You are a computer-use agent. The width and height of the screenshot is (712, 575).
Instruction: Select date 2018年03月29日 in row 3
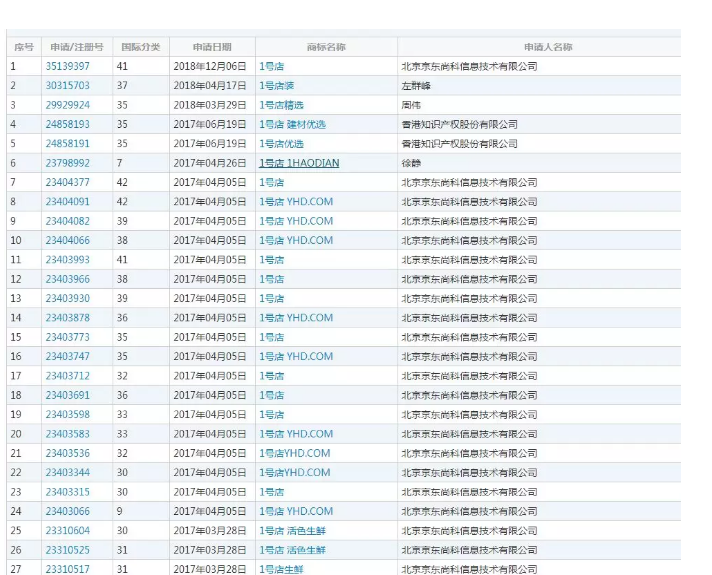[210, 105]
